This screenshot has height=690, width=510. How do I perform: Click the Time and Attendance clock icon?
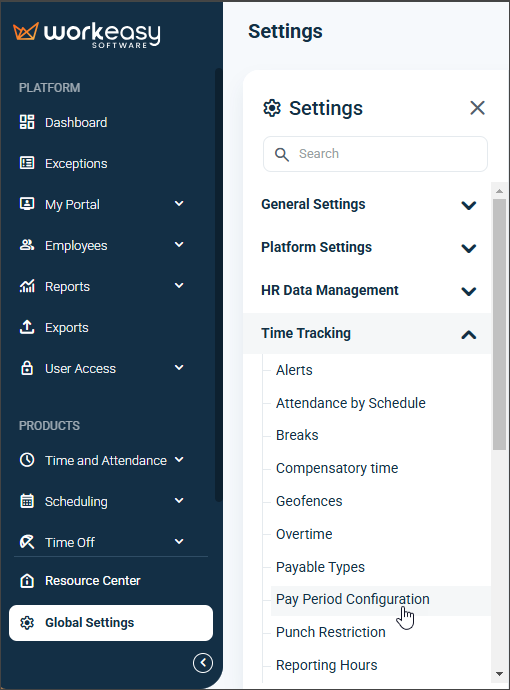(x=27, y=460)
